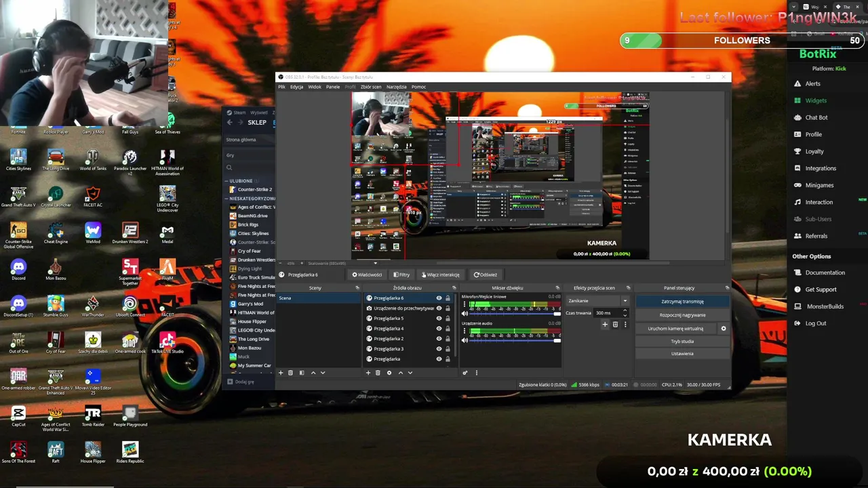Mute Mikrofon/Wejście liniowe speaker icon
The height and width of the screenshot is (488, 868).
pos(465,314)
